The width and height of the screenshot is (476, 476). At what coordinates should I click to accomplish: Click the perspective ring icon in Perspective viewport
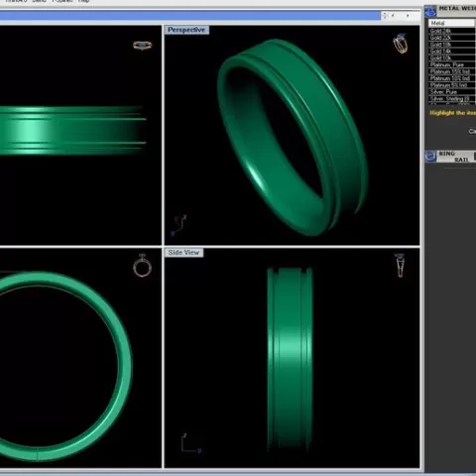tap(401, 44)
